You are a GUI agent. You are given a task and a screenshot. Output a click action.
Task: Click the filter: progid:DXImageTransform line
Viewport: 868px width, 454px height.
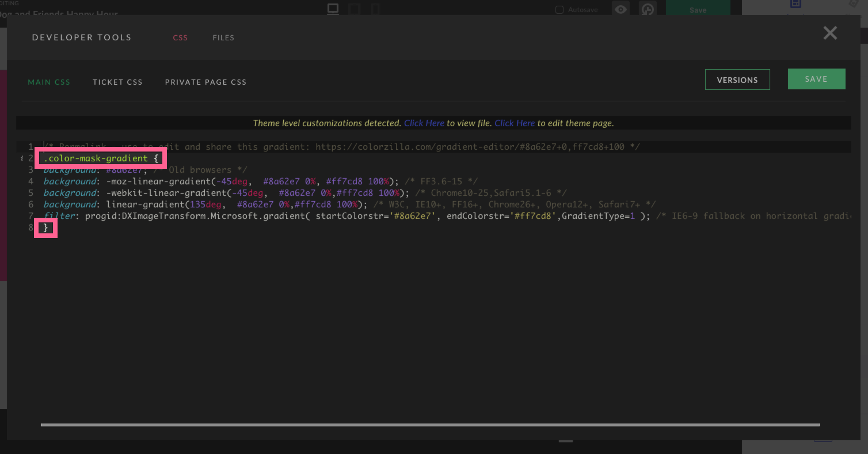447,216
